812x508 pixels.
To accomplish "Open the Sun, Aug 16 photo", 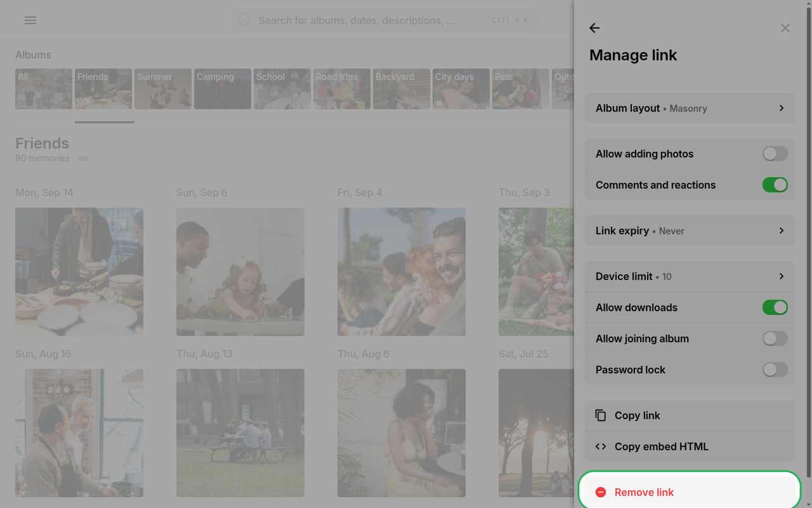I will click(79, 433).
